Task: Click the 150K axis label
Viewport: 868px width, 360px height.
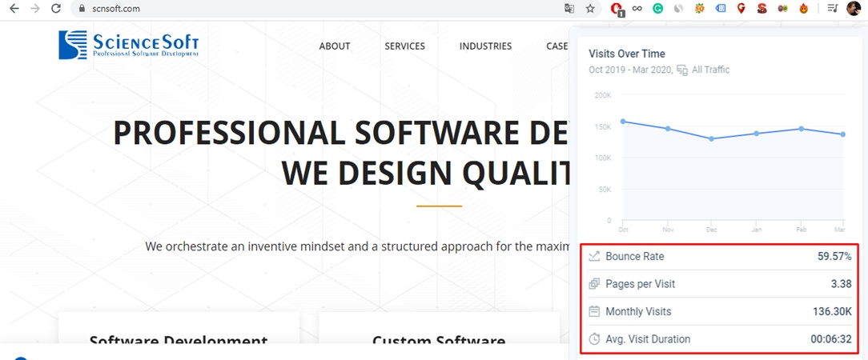Action: (603, 126)
